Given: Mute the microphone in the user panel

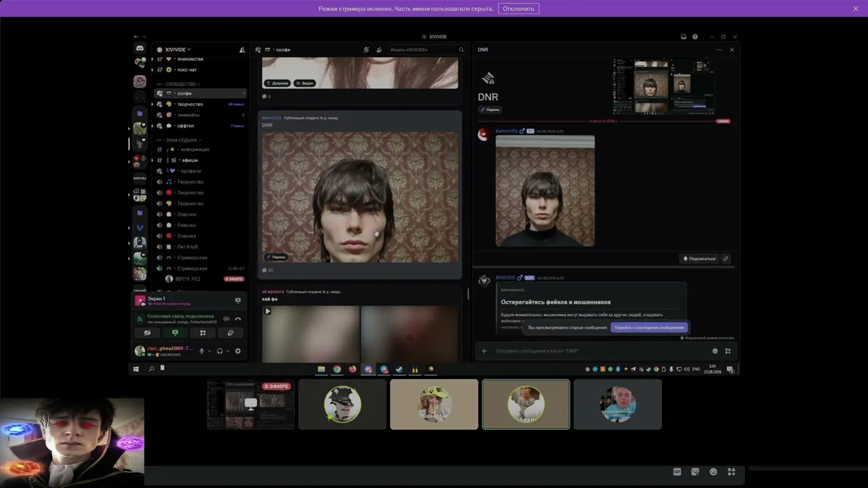Looking at the screenshot, I should 201,351.
